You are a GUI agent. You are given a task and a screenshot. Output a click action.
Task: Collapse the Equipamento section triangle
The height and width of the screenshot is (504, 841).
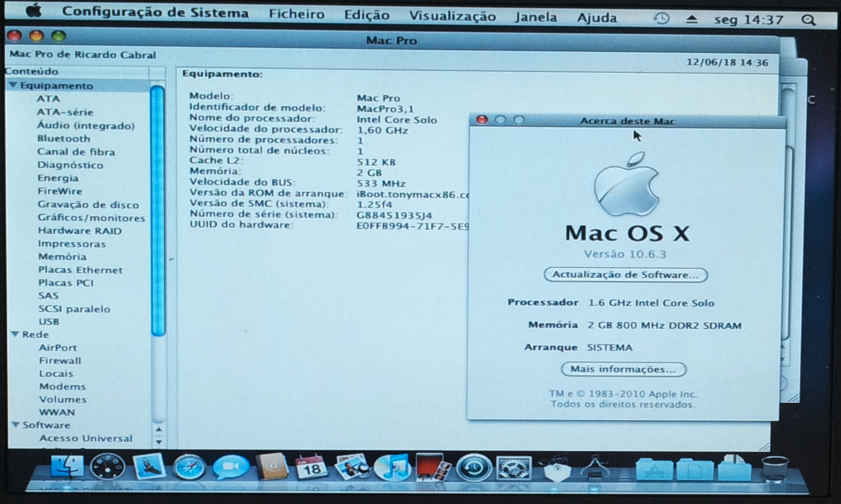(x=13, y=85)
